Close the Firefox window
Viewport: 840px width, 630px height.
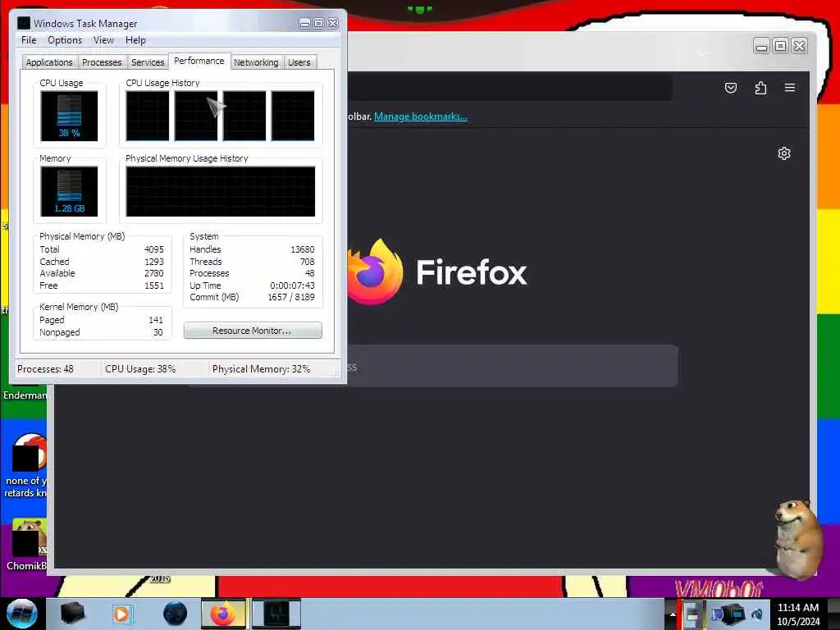799,47
